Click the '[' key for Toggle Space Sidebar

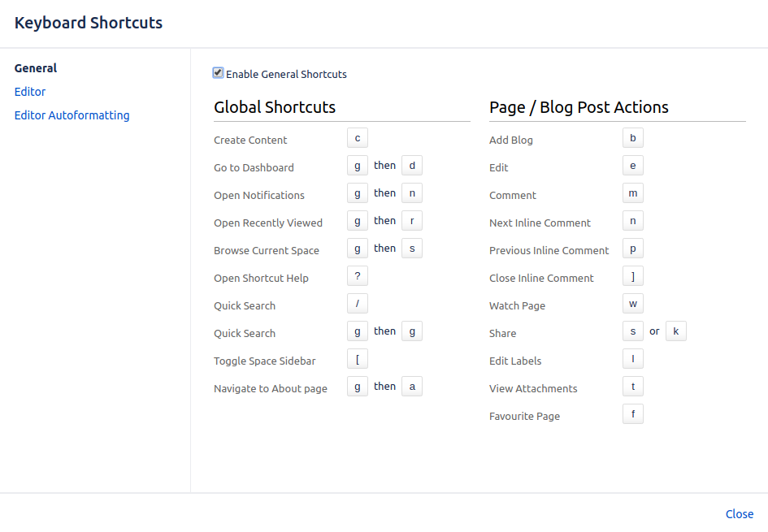[358, 359]
